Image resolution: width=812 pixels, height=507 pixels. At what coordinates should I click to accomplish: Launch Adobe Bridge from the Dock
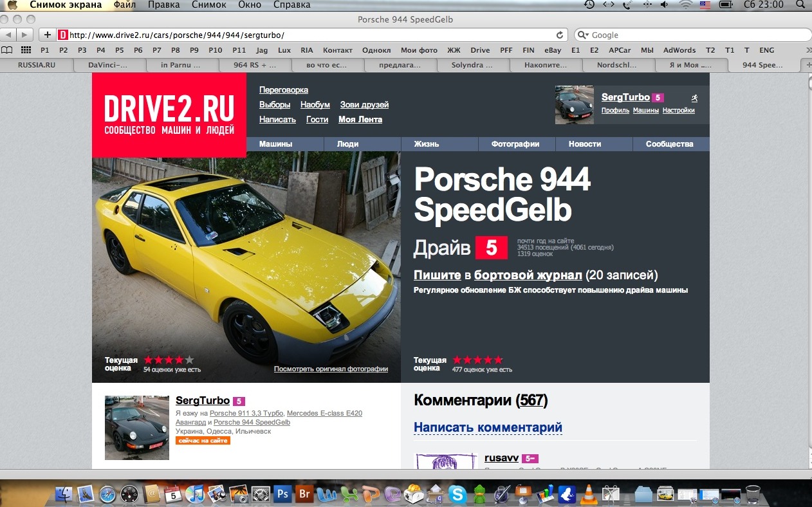click(x=304, y=494)
